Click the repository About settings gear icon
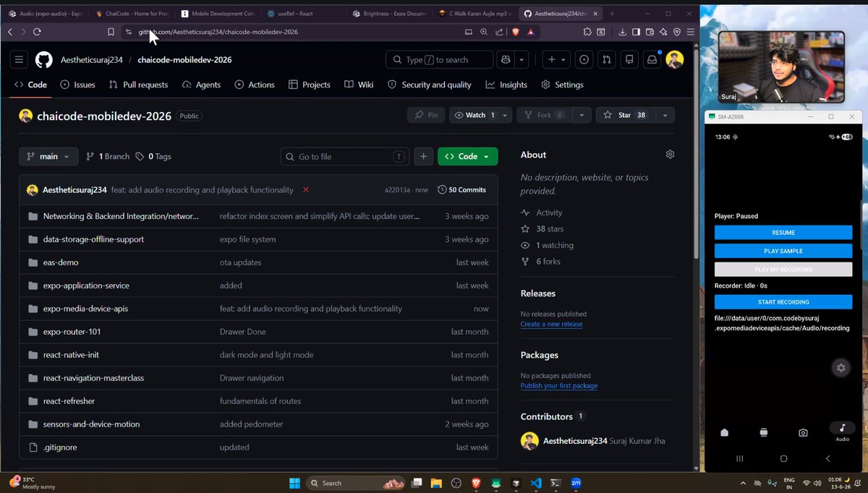Viewport: 868px width, 493px height. (670, 155)
